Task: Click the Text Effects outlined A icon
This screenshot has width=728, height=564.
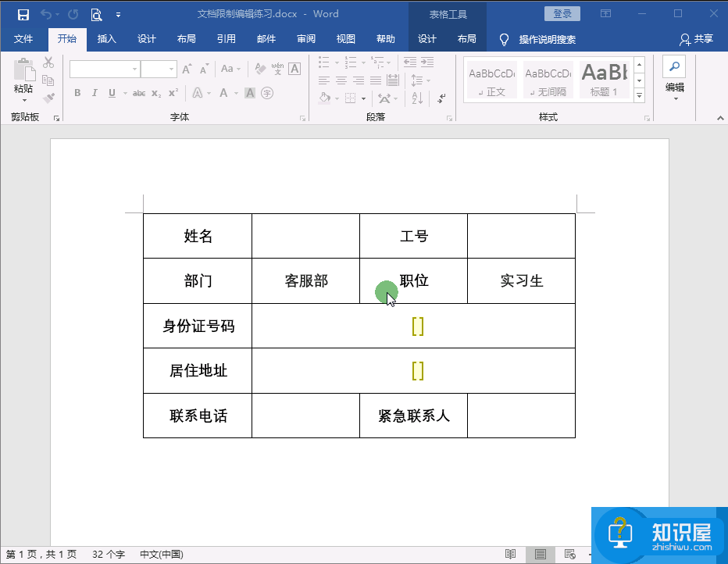Action: tap(198, 93)
